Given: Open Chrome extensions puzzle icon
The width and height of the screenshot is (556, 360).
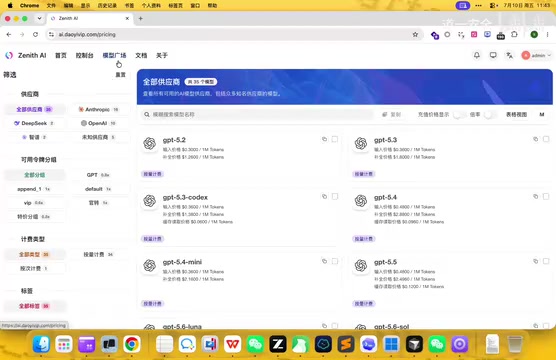Looking at the screenshot, I should [514, 34].
